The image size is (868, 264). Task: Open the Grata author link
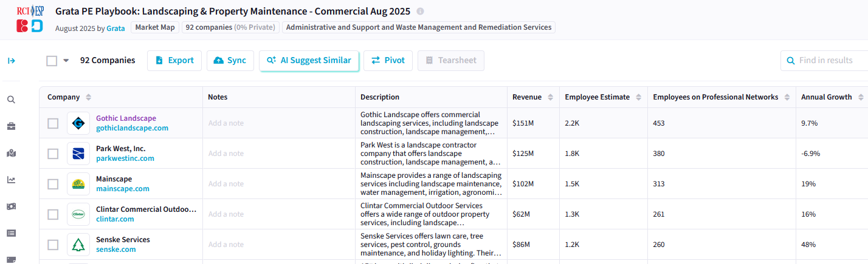[x=115, y=28]
